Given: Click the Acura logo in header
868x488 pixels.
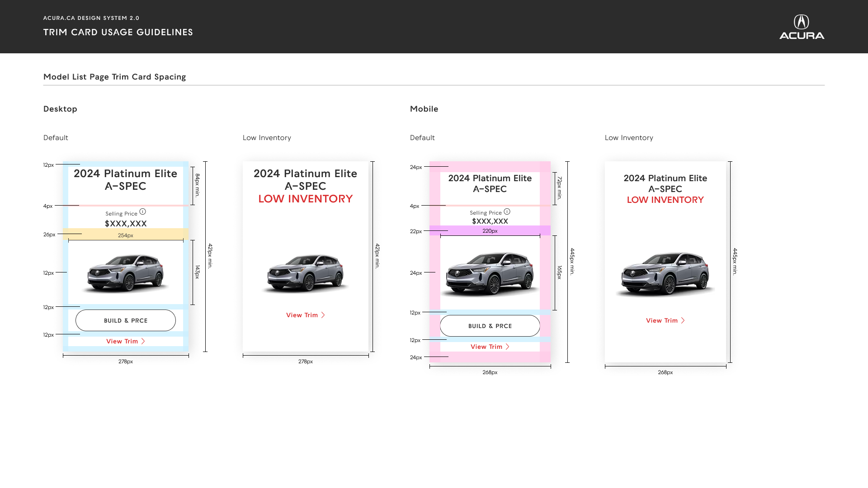Looking at the screenshot, I should click(x=802, y=27).
